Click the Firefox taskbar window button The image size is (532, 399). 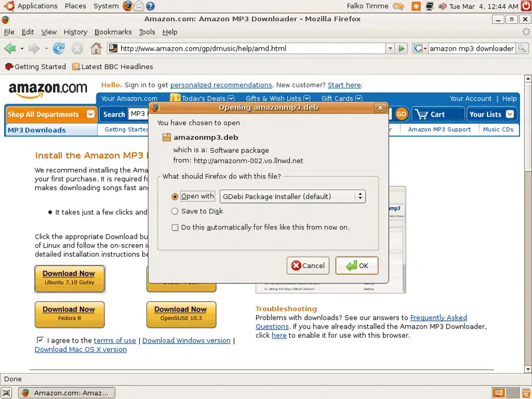tap(66, 393)
